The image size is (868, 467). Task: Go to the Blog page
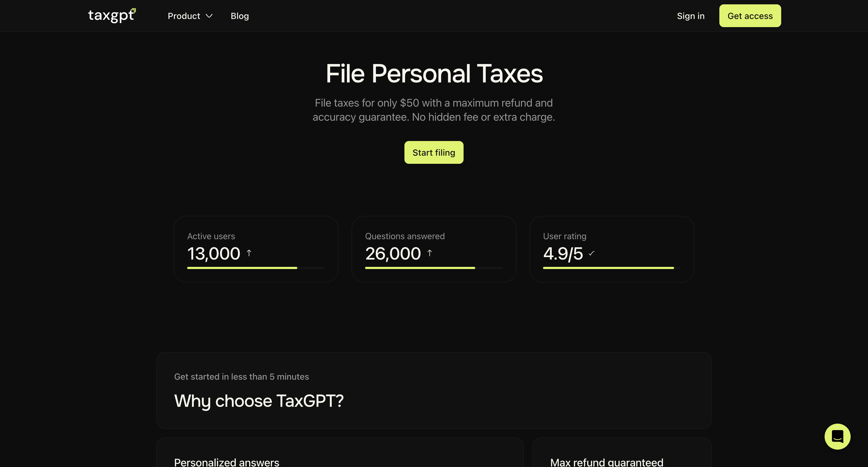point(240,16)
